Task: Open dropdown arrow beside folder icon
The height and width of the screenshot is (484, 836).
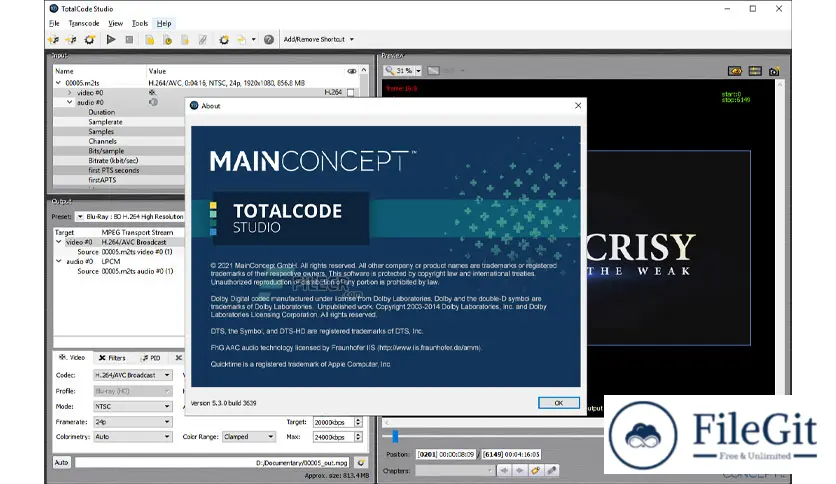Action: pos(254,39)
